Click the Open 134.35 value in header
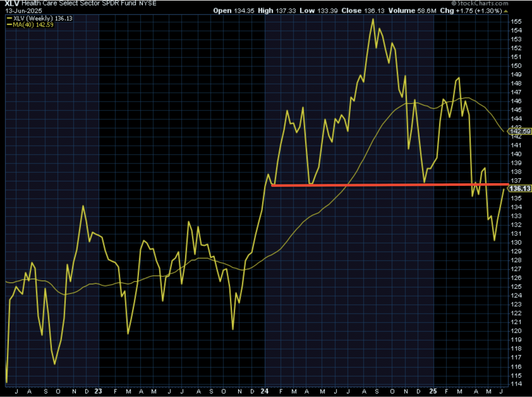 pyautogui.click(x=233, y=11)
